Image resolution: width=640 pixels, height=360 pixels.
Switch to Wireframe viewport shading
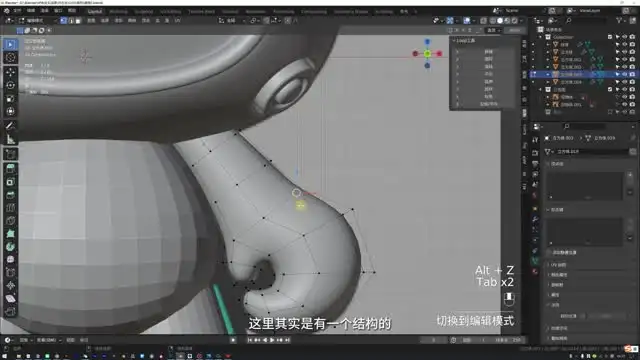[x=493, y=20]
